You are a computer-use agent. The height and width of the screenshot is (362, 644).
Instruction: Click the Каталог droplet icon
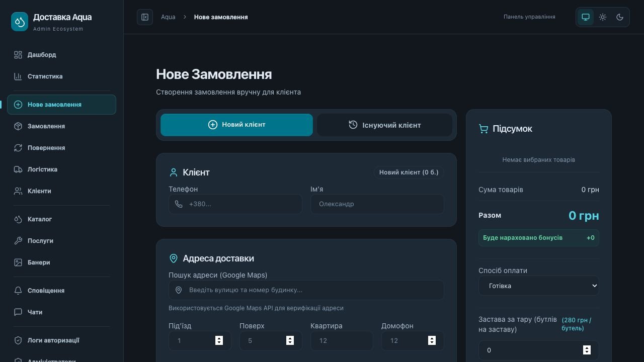click(x=18, y=219)
